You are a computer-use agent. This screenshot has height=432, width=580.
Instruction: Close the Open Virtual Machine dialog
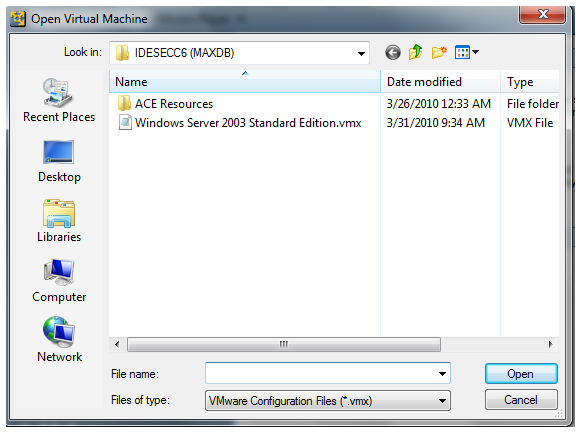point(542,15)
